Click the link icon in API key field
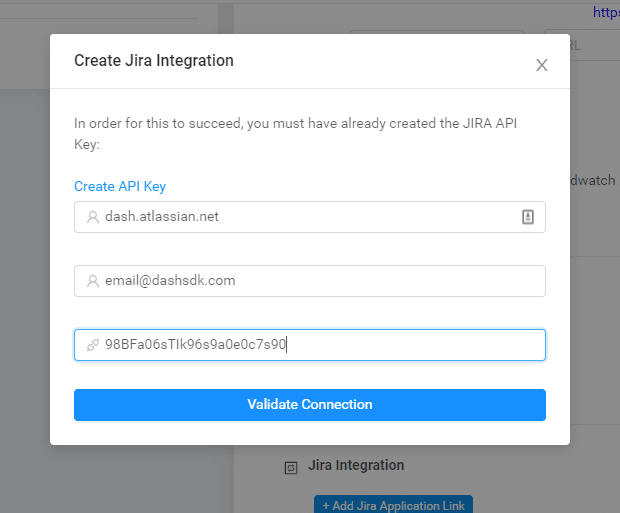 click(93, 345)
